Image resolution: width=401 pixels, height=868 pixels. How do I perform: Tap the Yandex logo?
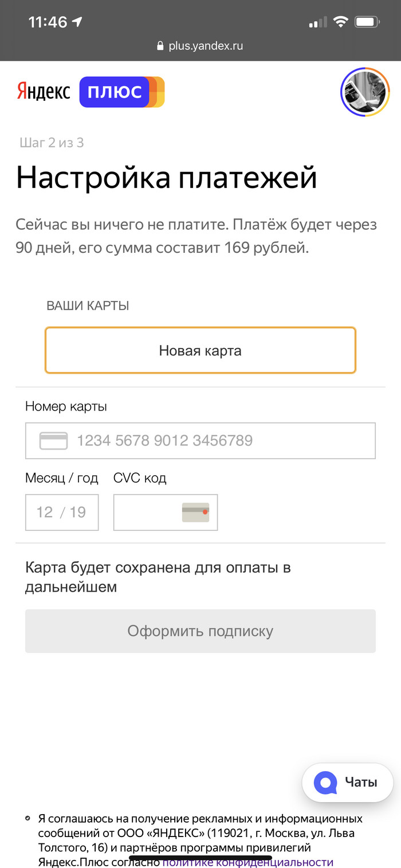point(44,92)
